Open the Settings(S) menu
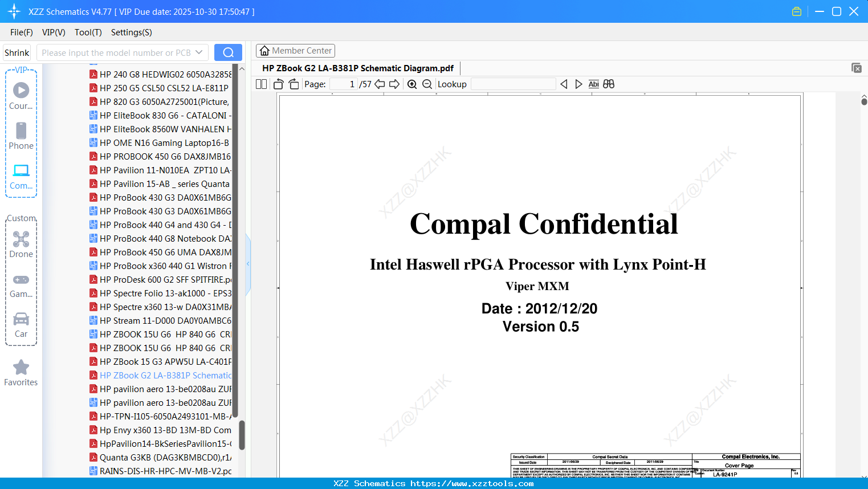Screen dimensions: 868x489 tap(132, 32)
